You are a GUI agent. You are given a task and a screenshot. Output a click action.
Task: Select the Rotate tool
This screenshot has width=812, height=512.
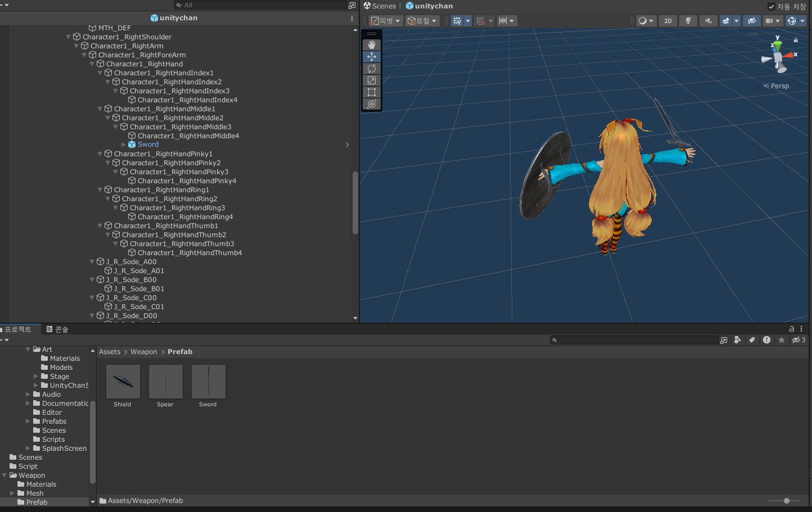point(372,69)
